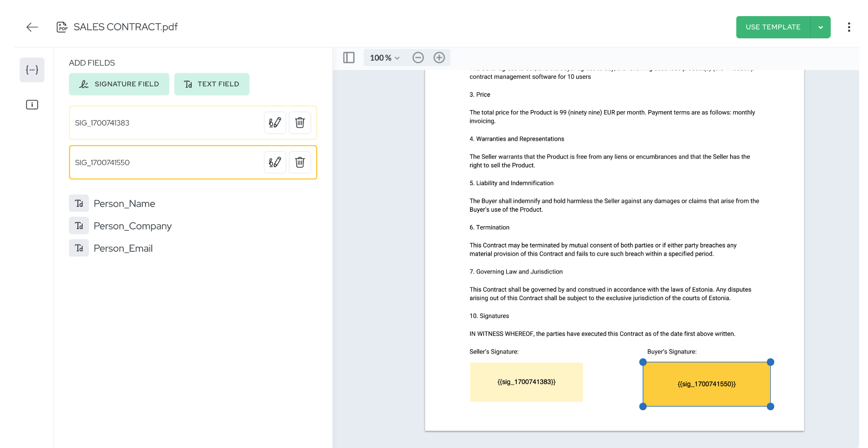The height and width of the screenshot is (448, 868).
Task: Select the SIG_1700741550 field row
Action: 193,162
